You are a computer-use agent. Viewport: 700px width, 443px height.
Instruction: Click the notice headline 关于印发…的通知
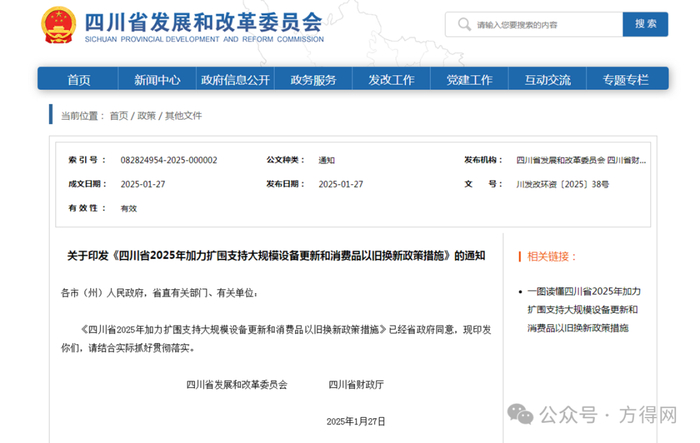[x=276, y=256]
